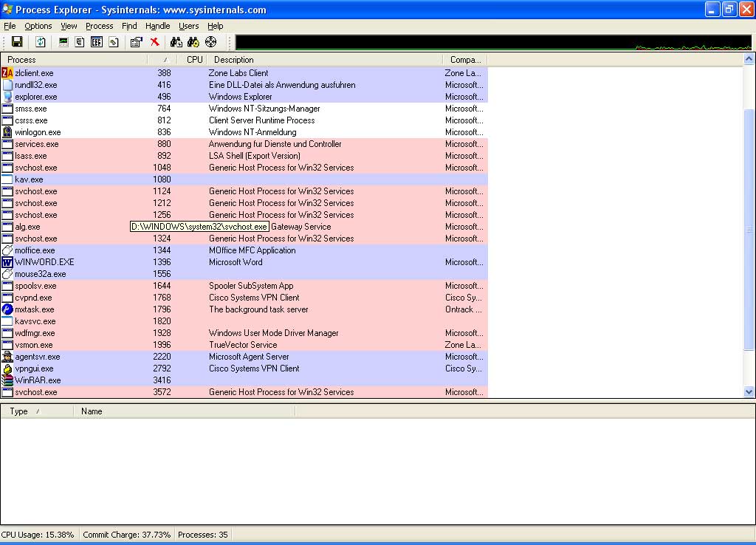The width and height of the screenshot is (756, 545).
Task: Select the vsmon.exe process row
Action: point(244,345)
